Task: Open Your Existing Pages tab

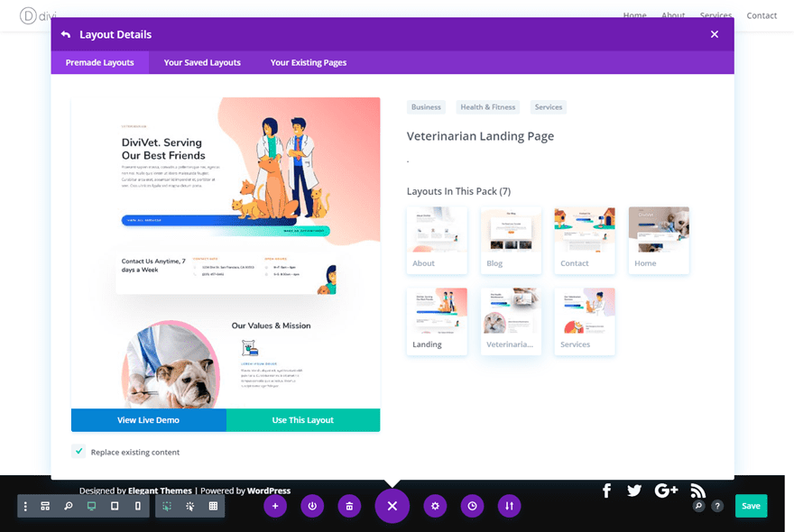Action: [309, 62]
